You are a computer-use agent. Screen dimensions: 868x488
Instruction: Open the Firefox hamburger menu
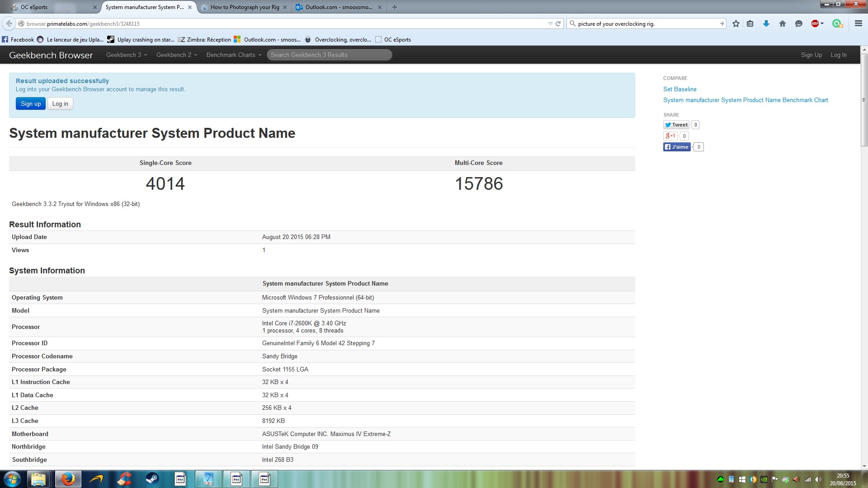[x=858, y=23]
